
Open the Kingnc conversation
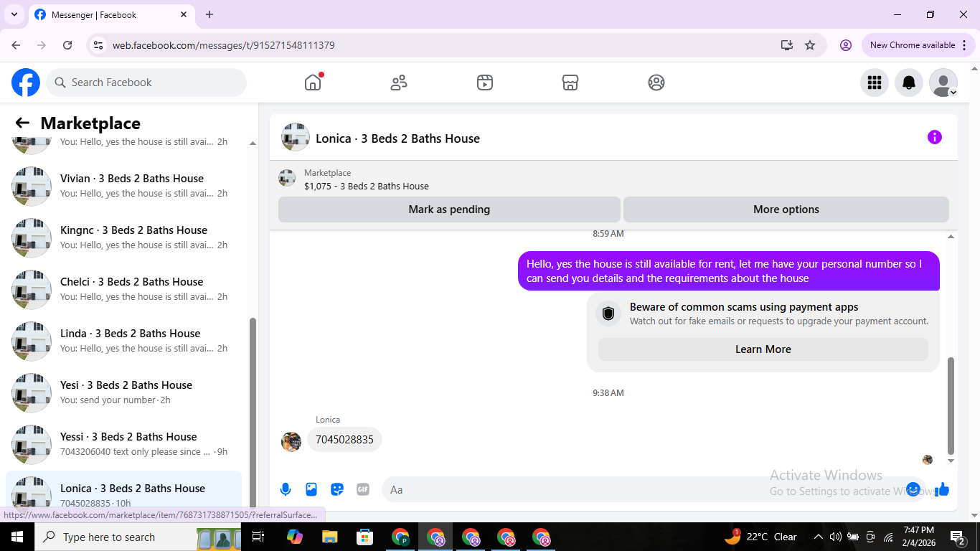pyautogui.click(x=123, y=237)
